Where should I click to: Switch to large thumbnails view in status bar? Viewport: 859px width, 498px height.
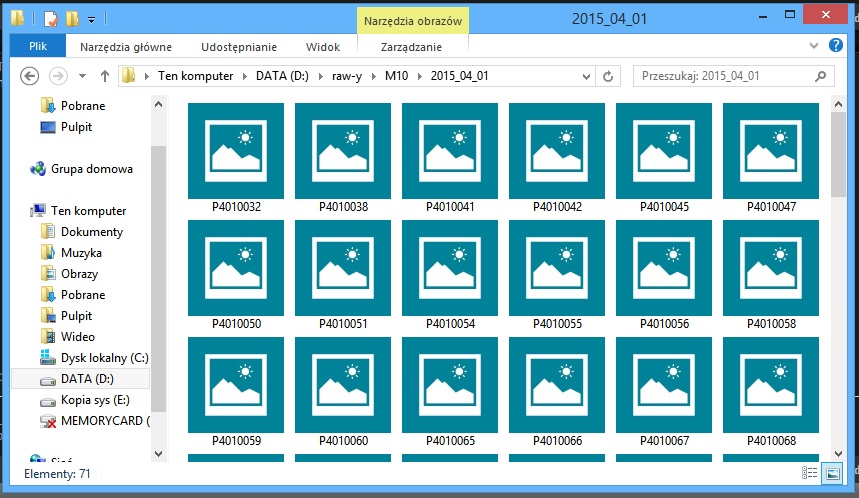(832, 473)
